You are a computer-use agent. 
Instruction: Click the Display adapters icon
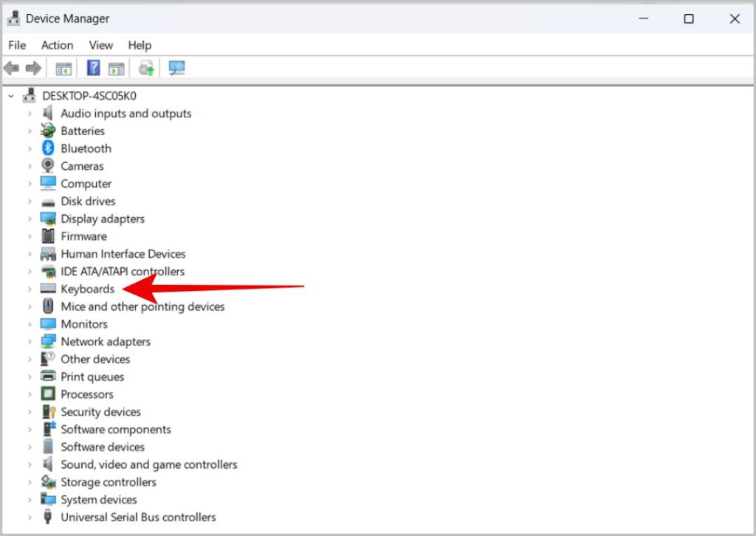(x=48, y=219)
